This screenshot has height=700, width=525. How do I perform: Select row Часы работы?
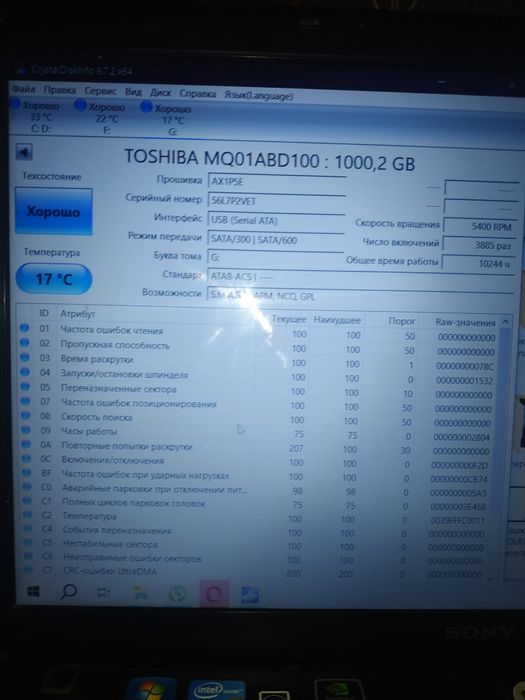pos(258,433)
